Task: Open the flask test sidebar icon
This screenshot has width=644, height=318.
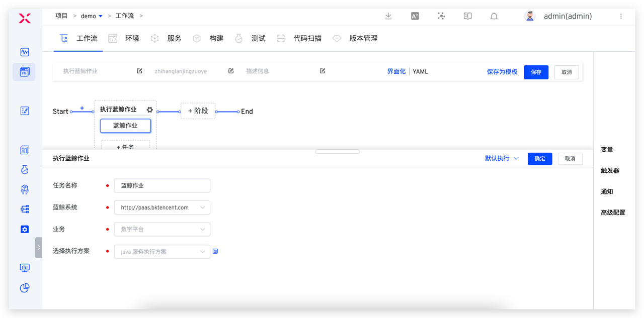Action: [25, 170]
